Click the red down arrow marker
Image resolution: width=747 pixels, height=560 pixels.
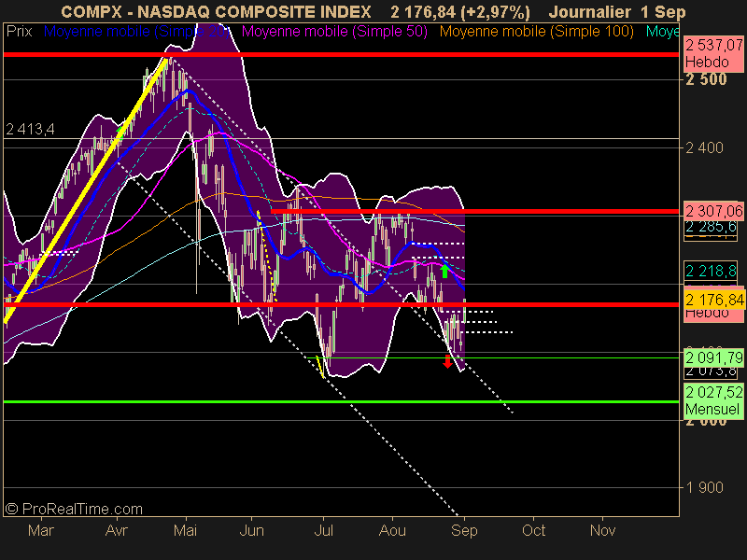(447, 361)
